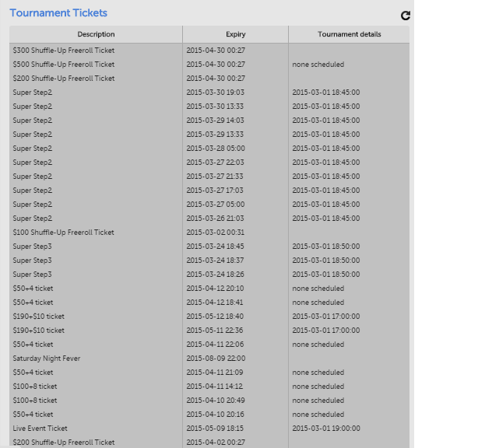Select the Saturday Night Fever ticket
This screenshot has height=448, width=478.
tap(209, 359)
